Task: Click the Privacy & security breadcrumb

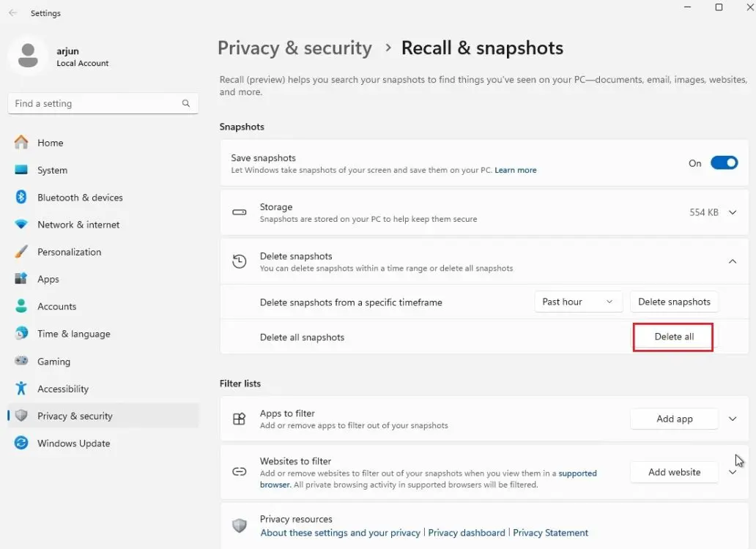Action: [294, 48]
